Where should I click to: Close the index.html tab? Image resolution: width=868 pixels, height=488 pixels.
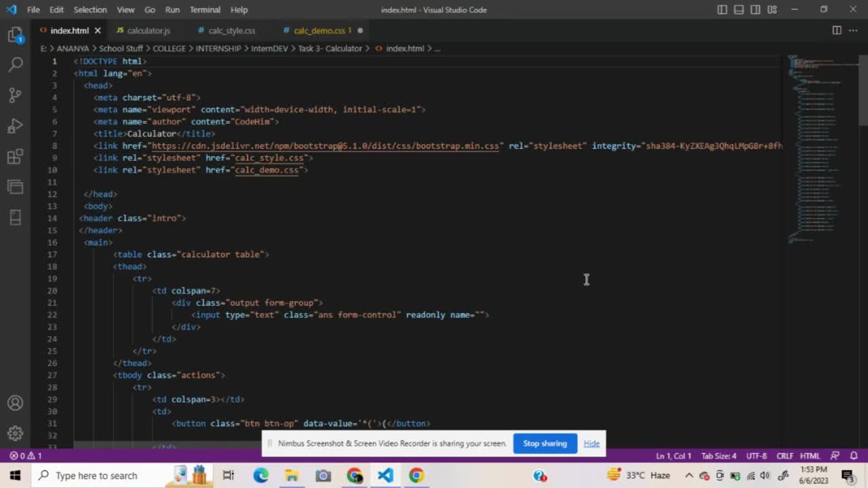tap(98, 30)
